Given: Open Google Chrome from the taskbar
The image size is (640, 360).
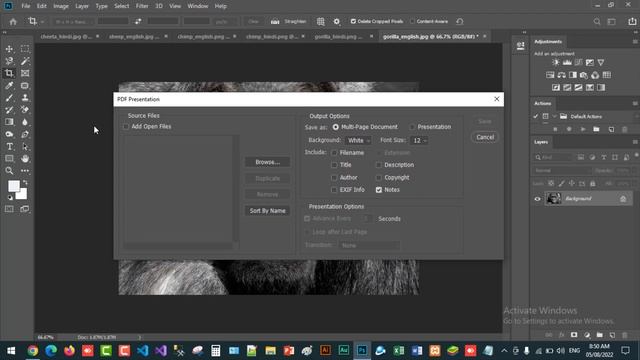Looking at the screenshot, I should point(33,350).
